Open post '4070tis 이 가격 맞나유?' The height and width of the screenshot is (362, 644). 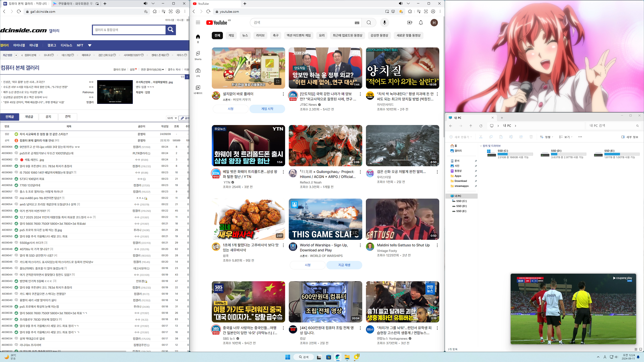[x=34, y=249]
